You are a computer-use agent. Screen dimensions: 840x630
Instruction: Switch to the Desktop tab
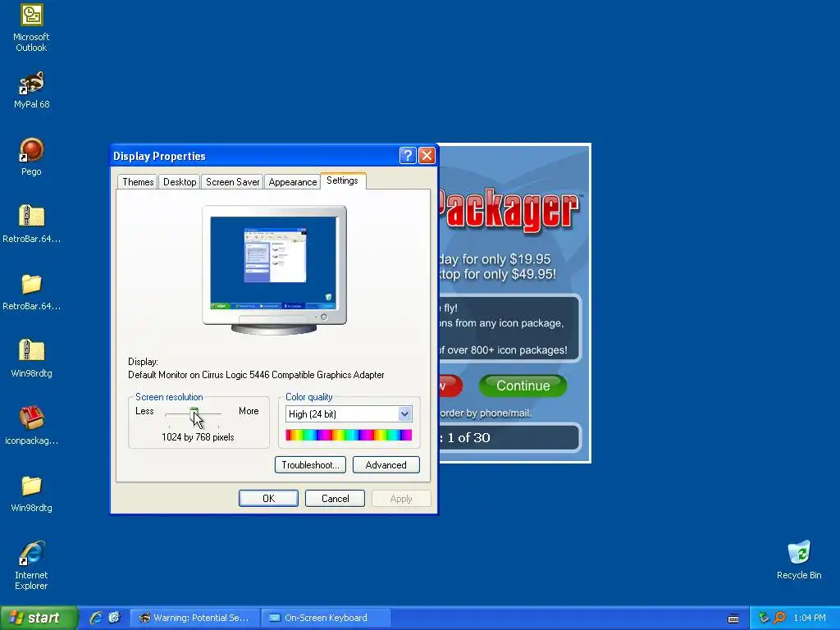tap(180, 182)
